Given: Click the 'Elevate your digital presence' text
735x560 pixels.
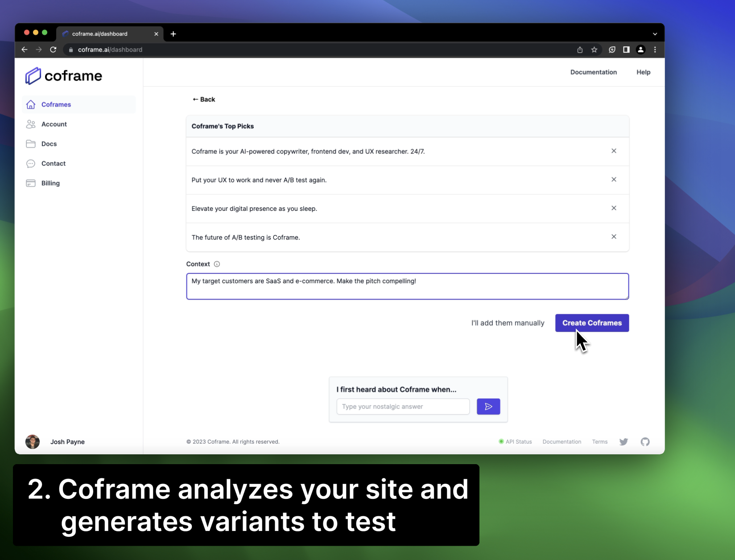Looking at the screenshot, I should pyautogui.click(x=254, y=209).
